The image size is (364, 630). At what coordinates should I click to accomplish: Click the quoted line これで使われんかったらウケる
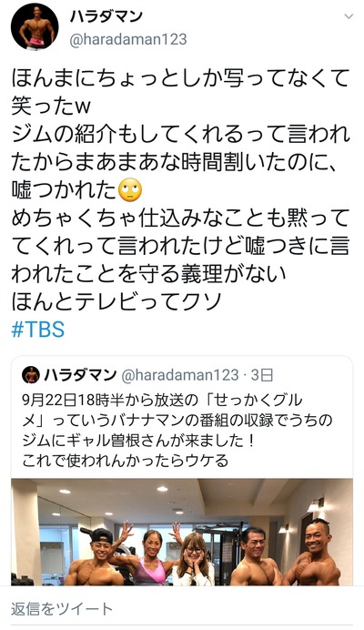[125, 461]
